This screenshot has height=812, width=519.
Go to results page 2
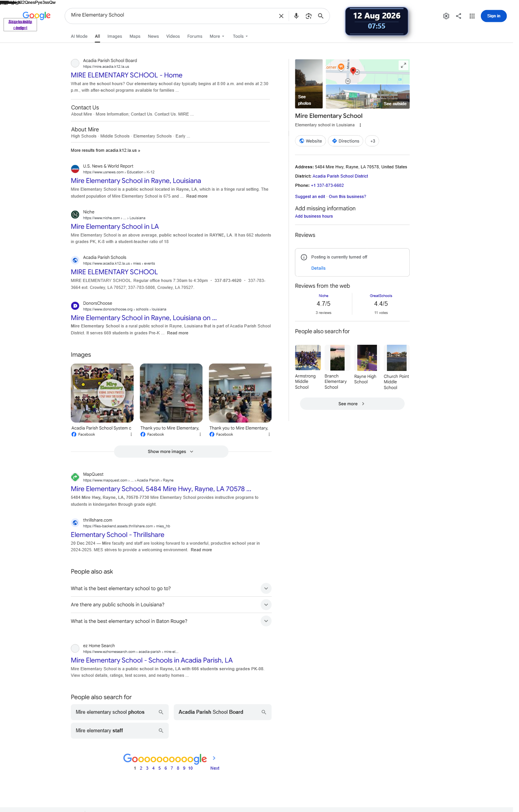pyautogui.click(x=141, y=768)
